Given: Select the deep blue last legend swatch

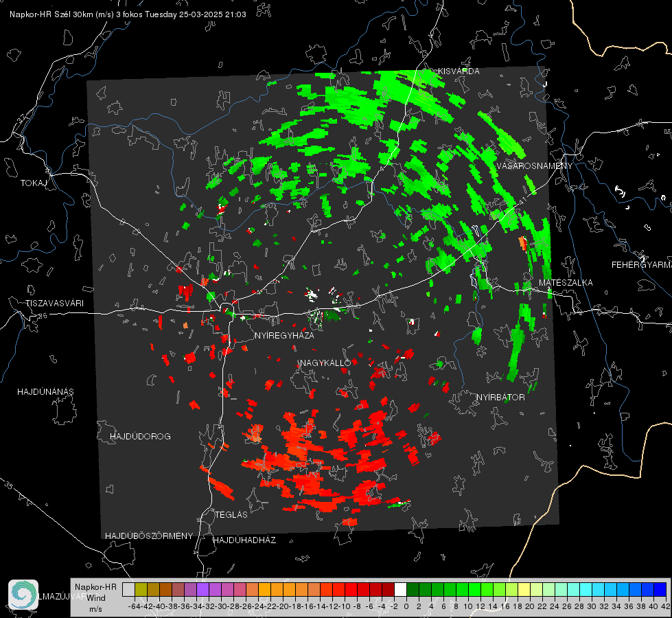Looking at the screenshot, I should click(x=660, y=589).
